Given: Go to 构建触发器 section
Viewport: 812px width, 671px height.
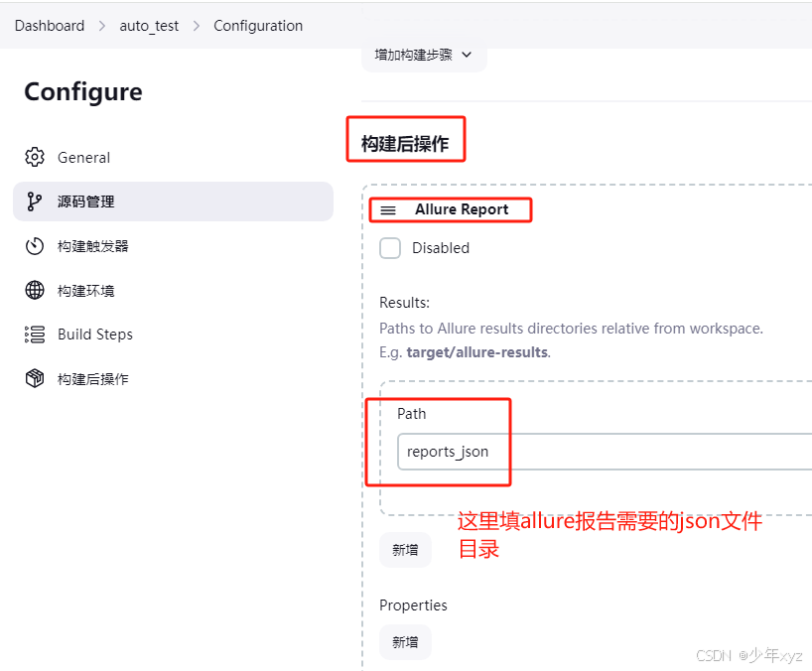Looking at the screenshot, I should pyautogui.click(x=173, y=246).
